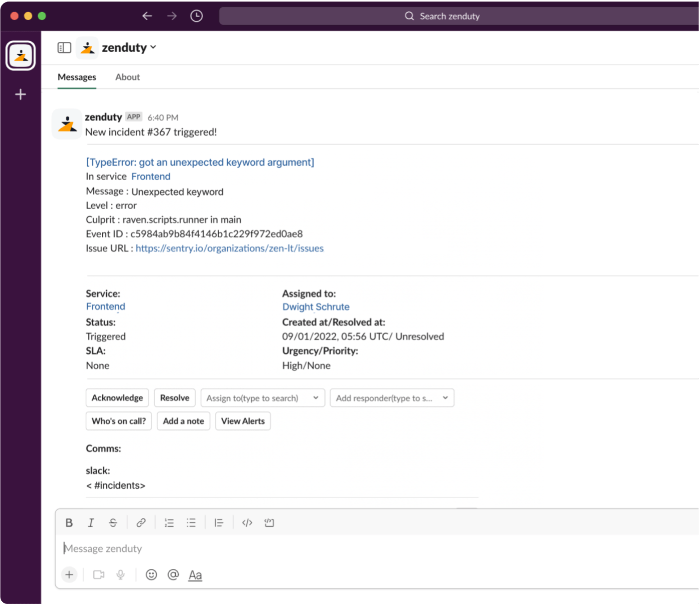Toggle the conversation sidebar panel
This screenshot has width=700, height=604.
point(64,47)
